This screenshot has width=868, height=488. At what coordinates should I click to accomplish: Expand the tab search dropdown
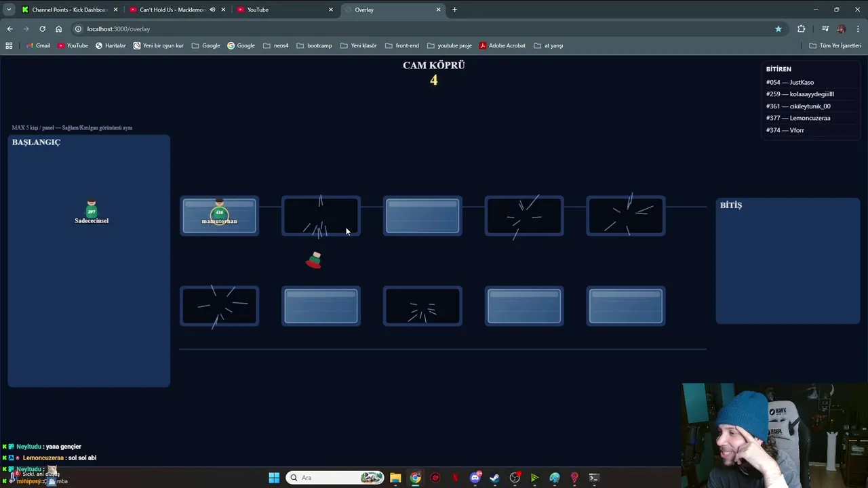(9, 9)
